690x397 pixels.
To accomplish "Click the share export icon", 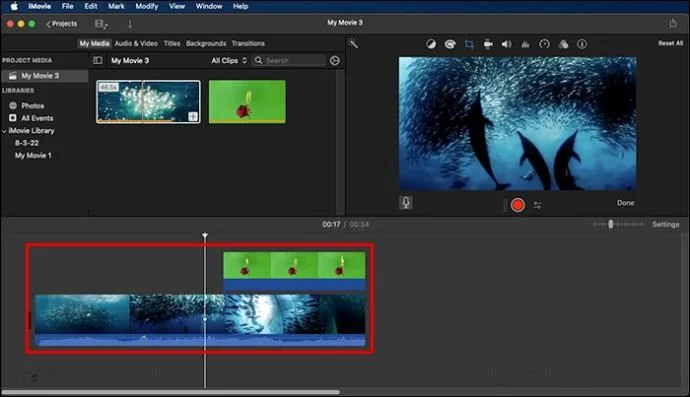I will [673, 23].
